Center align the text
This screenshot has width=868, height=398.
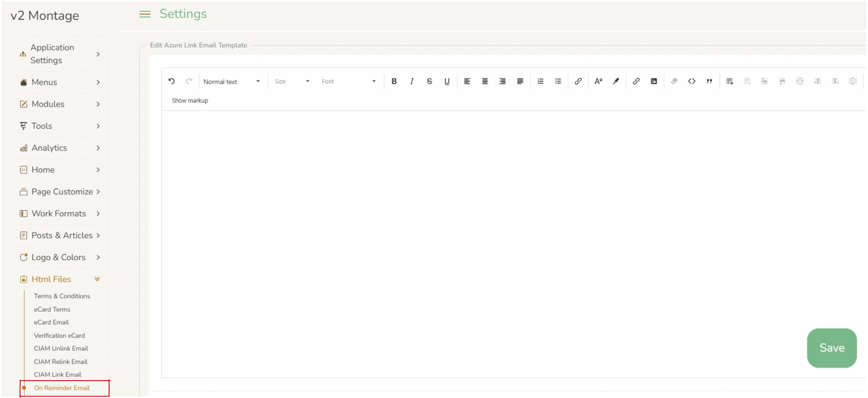pos(485,81)
